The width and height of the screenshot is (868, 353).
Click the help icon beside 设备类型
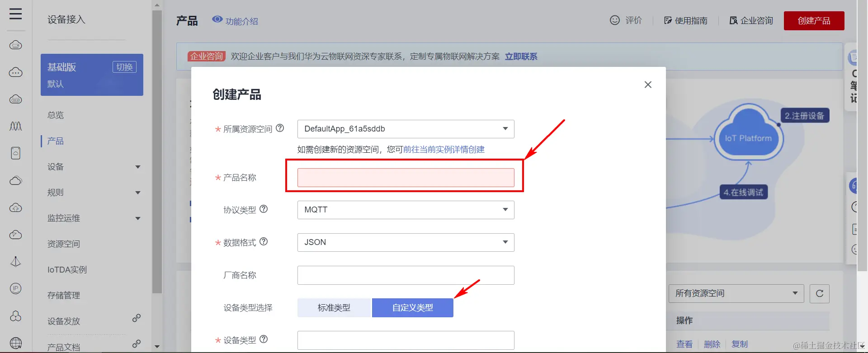point(264,339)
